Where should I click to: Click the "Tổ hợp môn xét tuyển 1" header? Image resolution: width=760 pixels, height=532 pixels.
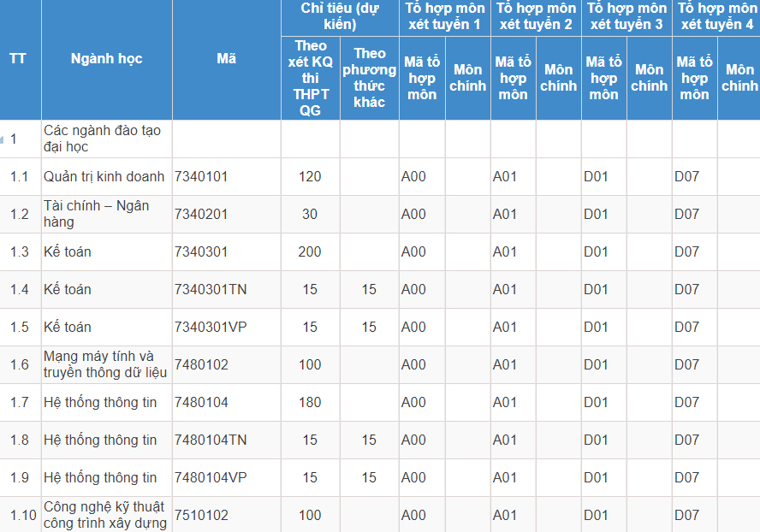pyautogui.click(x=444, y=16)
